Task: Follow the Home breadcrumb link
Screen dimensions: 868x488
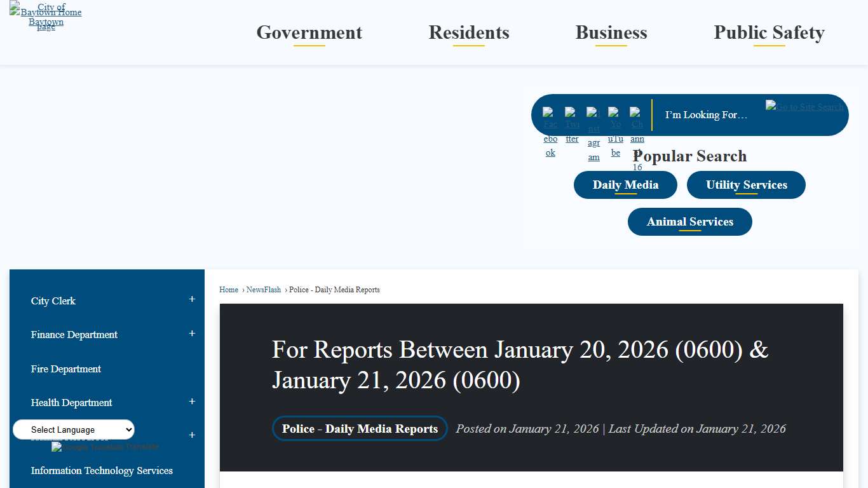Action: tap(229, 290)
